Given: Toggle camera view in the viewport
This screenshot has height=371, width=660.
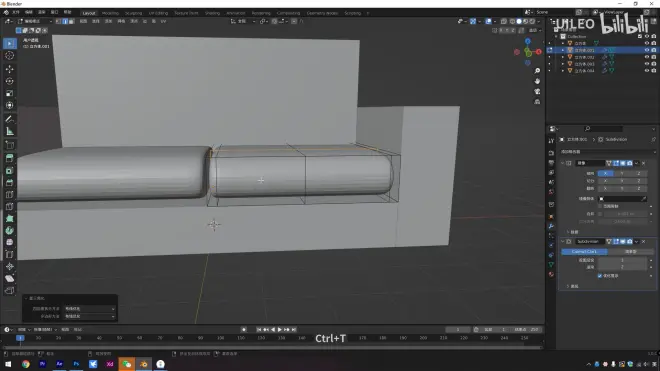Looking at the screenshot, I should 537,91.
